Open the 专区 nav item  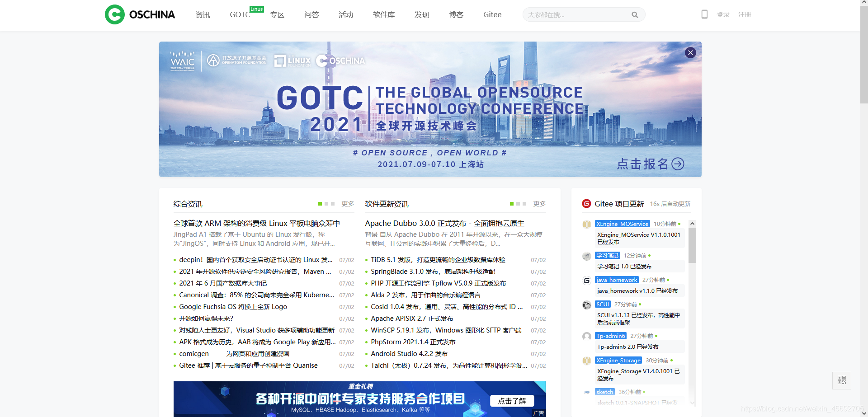277,15
